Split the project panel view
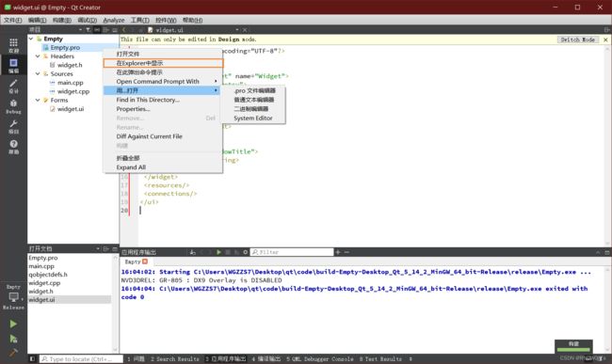612x364 pixels. 105,29
